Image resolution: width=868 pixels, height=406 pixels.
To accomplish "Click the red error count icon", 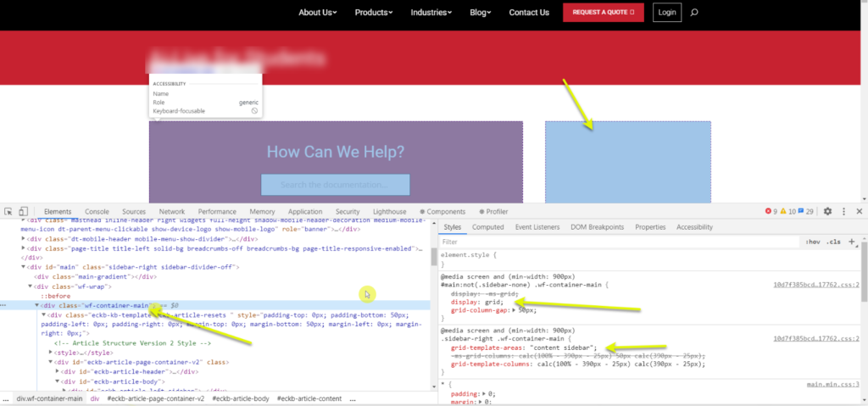I will (x=769, y=211).
